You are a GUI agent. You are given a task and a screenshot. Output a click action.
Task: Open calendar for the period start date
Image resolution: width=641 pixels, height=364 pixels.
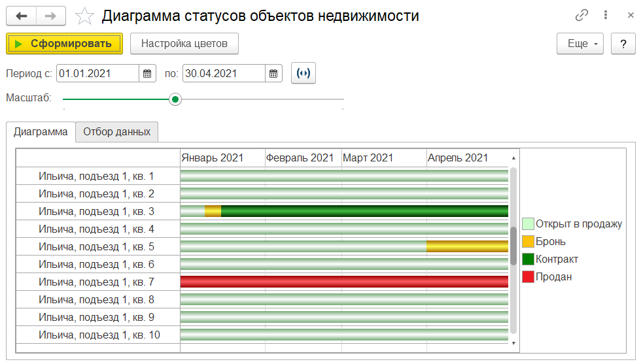point(148,74)
